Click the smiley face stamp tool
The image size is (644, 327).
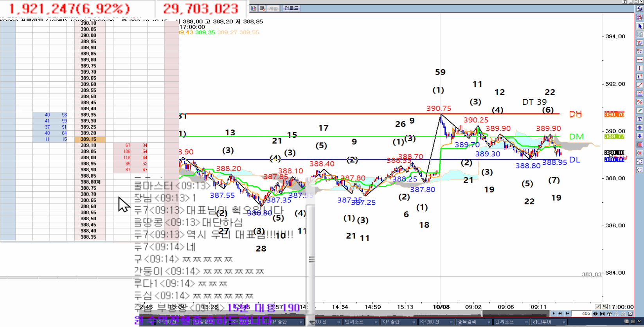coord(640,162)
